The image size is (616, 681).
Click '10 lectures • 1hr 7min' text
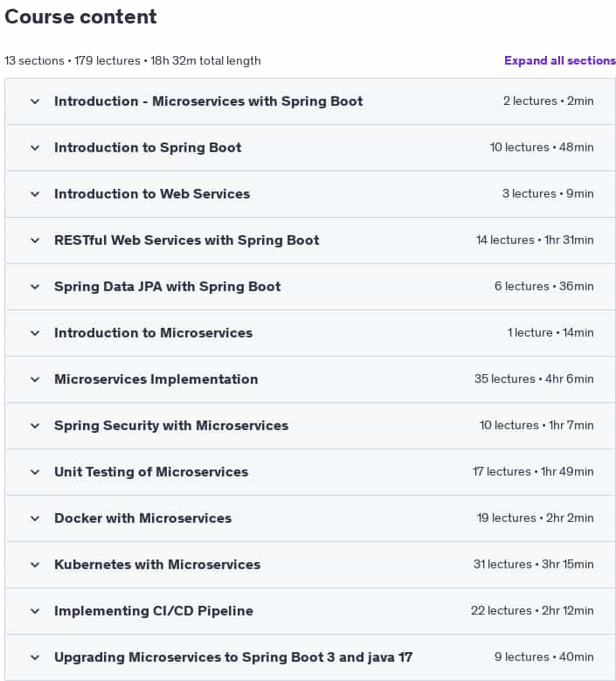click(536, 425)
